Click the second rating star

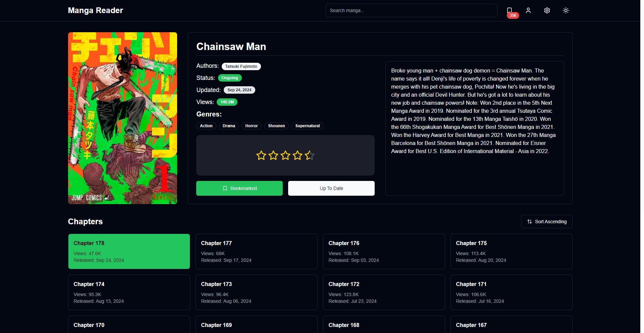[x=273, y=155]
